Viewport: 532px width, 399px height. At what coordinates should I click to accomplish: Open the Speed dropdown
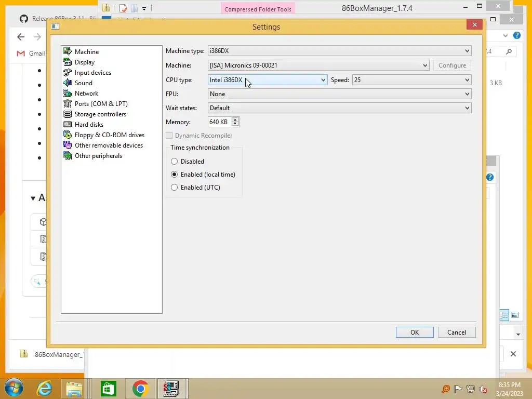tap(467, 79)
